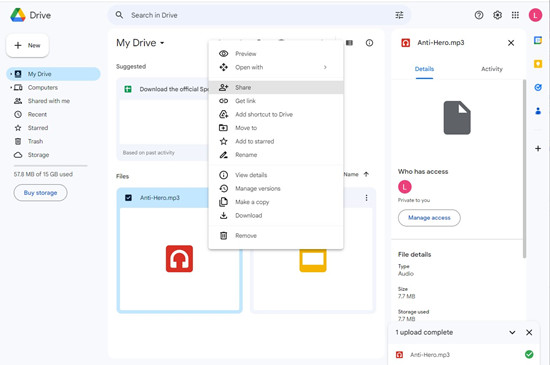Image resolution: width=550 pixels, height=365 pixels.
Task: Click the red audio icon of Anti-Hero.mp3 card
Action: pyautogui.click(x=179, y=259)
